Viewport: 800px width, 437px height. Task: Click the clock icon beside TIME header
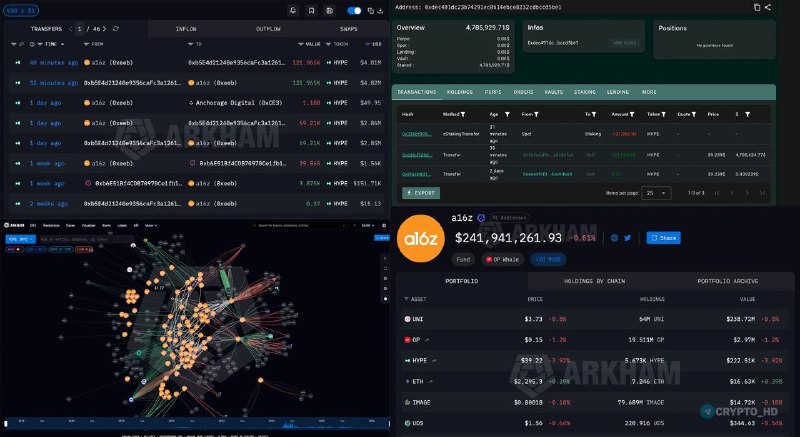[x=32, y=44]
